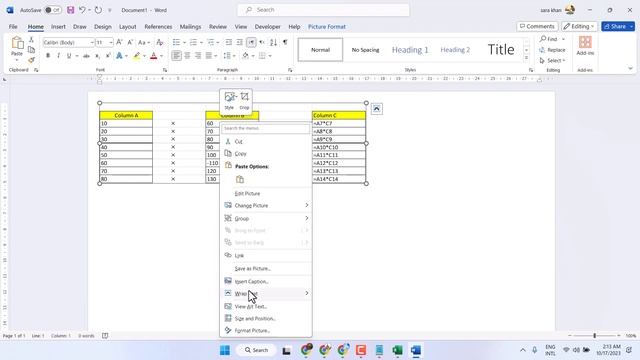This screenshot has width=640, height=360.
Task: Click the Paste clipboard icon in ribbon
Action: [x=17, y=42]
